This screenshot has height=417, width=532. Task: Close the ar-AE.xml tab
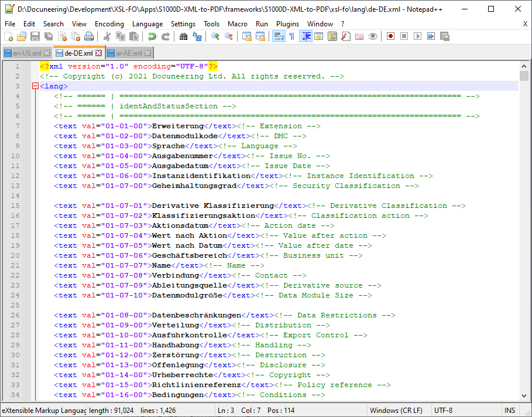tap(147, 53)
